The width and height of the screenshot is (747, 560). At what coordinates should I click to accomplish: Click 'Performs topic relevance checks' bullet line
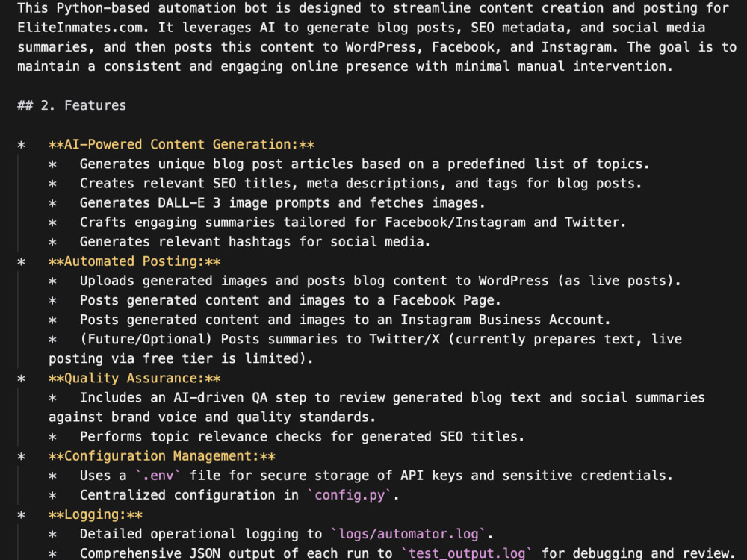coord(302,437)
